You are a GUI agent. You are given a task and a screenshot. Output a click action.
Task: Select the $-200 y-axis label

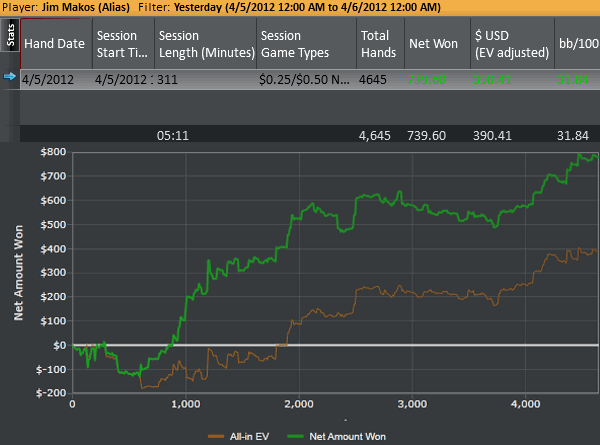[x=51, y=393]
